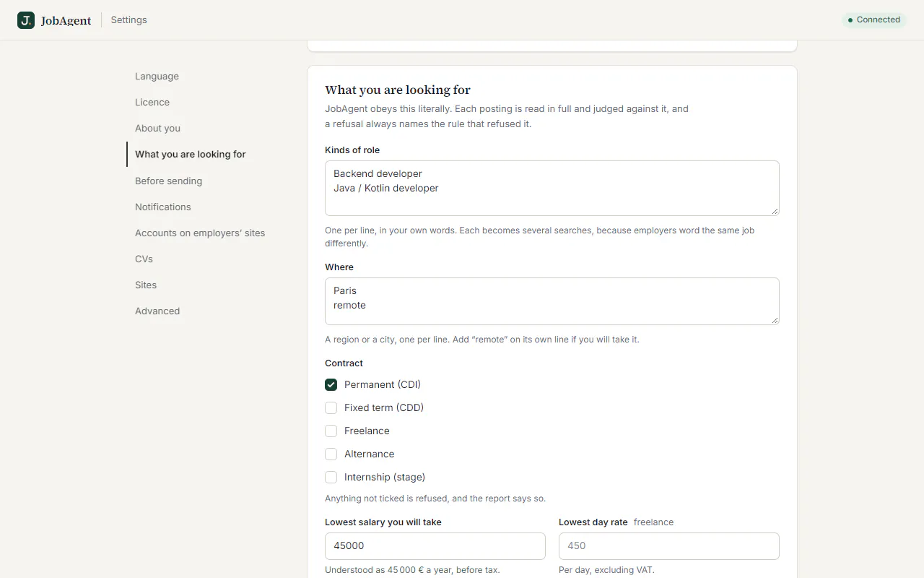Click the 'Lowest salary you will take' label

(x=383, y=522)
